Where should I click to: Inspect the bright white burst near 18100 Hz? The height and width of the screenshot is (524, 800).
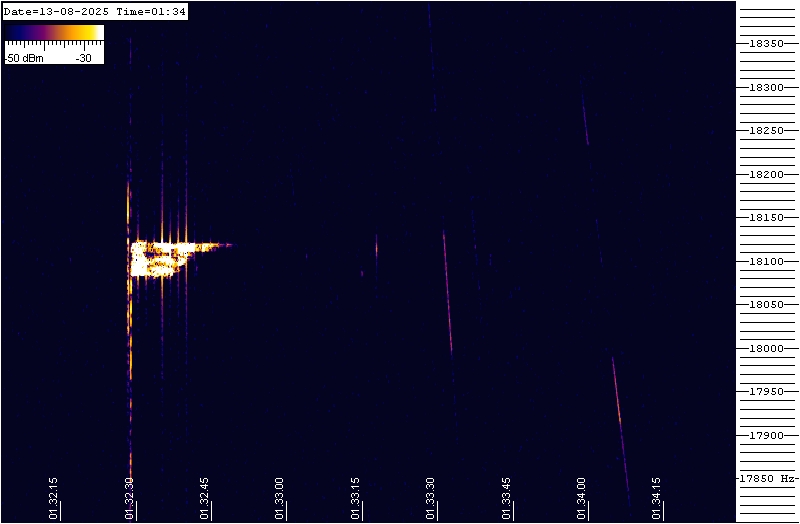[163, 259]
